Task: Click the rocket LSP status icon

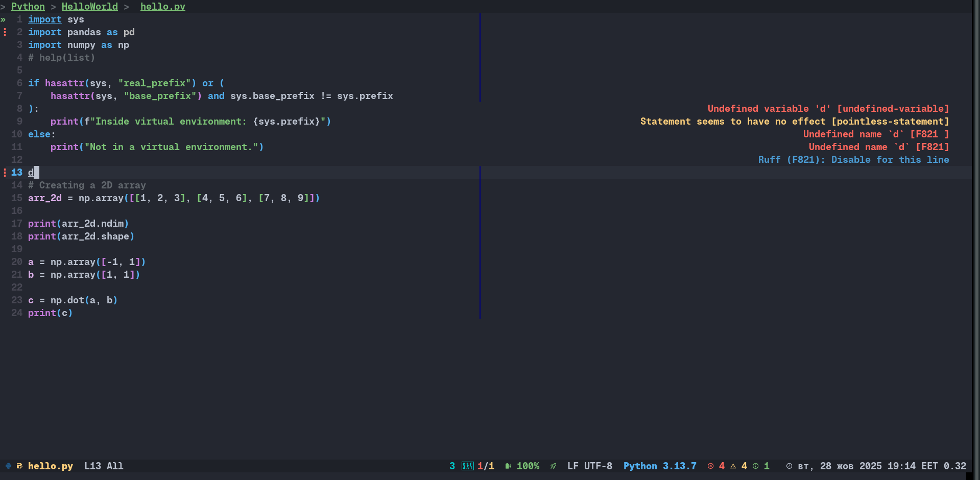Action: click(553, 466)
